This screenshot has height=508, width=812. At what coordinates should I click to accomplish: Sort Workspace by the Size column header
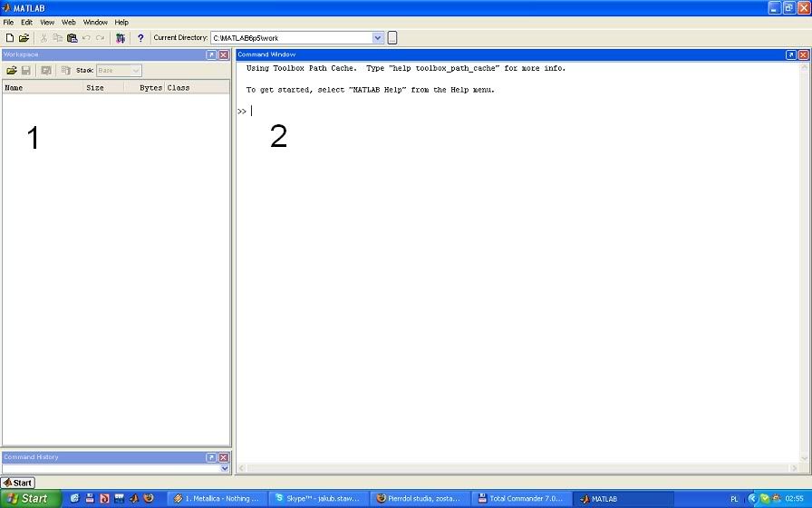coord(103,88)
